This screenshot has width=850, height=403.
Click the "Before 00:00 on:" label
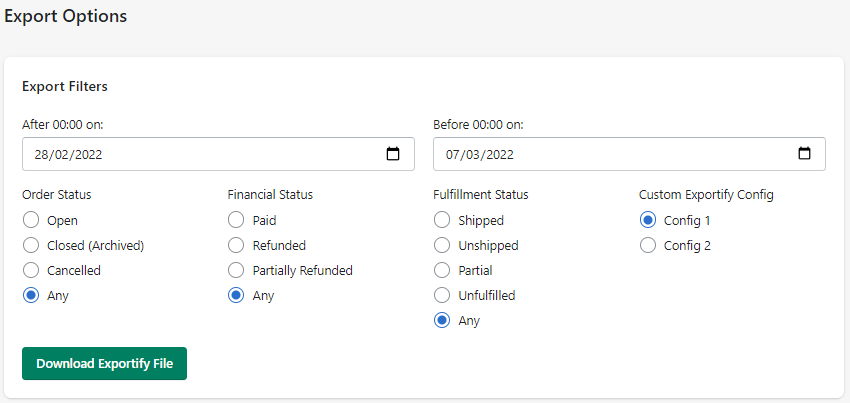(479, 125)
